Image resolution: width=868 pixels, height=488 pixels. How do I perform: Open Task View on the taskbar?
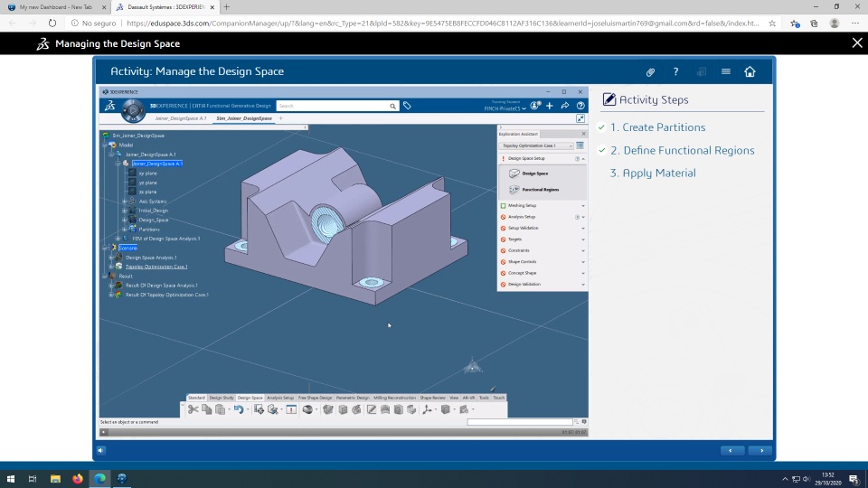pos(33,479)
